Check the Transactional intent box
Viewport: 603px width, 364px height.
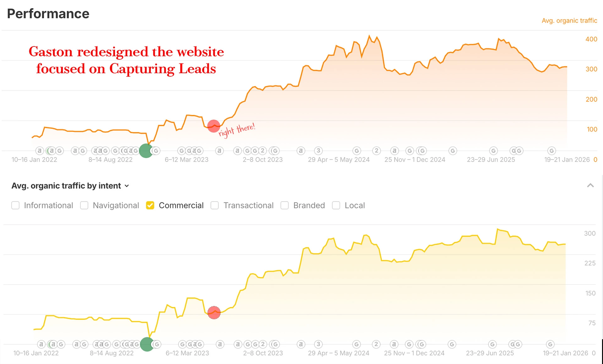215,205
